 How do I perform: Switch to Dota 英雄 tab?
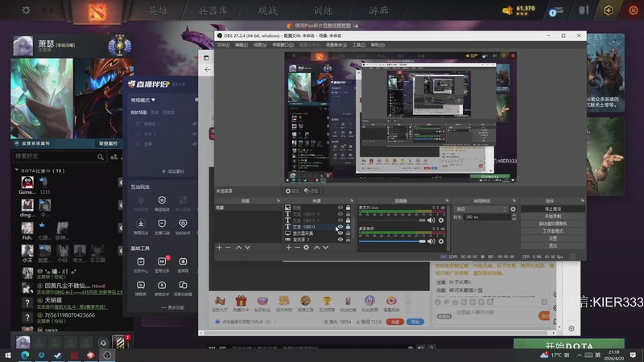tap(158, 11)
